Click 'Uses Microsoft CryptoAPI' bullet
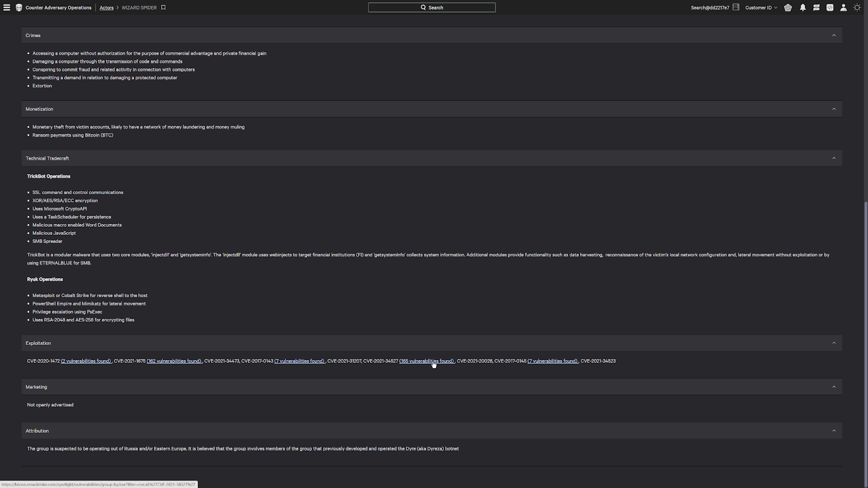 pyautogui.click(x=60, y=209)
